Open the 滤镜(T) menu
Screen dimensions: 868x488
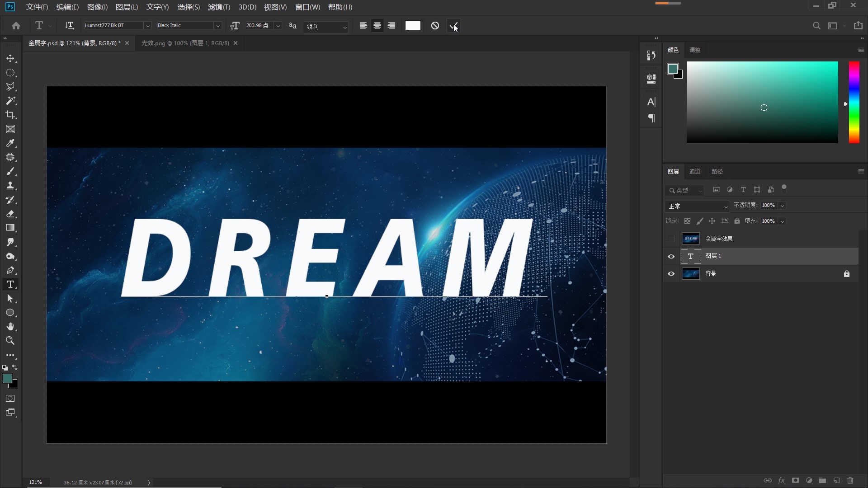click(x=219, y=7)
